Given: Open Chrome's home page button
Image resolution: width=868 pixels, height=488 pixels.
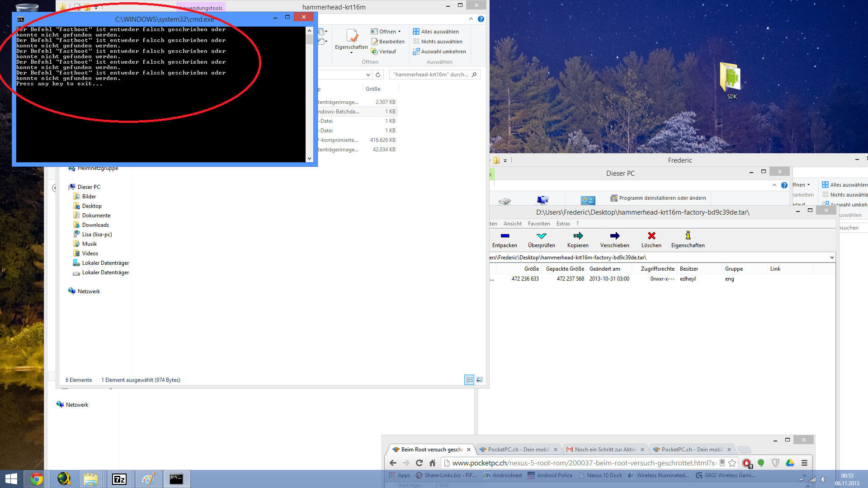Looking at the screenshot, I should 432,463.
